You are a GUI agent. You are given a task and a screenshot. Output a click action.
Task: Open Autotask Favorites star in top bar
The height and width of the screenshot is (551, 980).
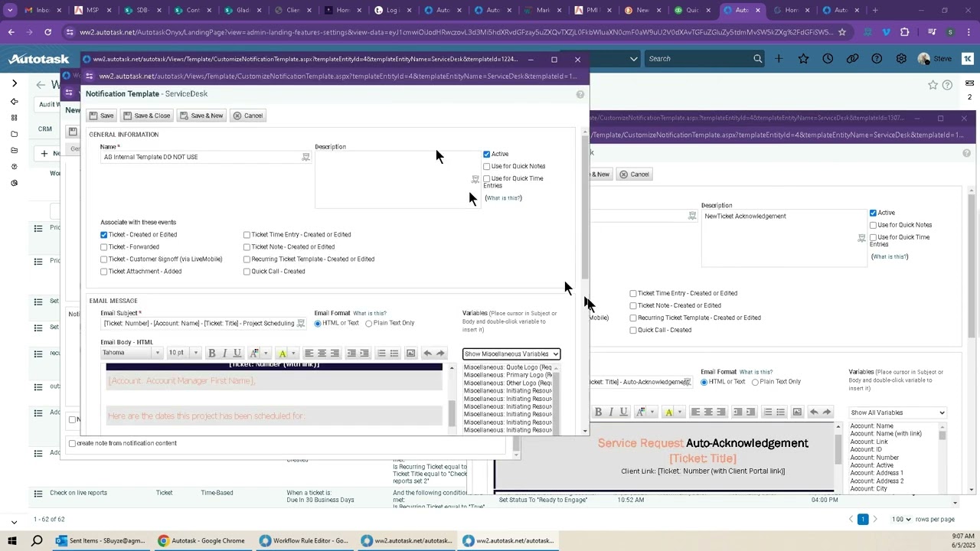[803, 59]
